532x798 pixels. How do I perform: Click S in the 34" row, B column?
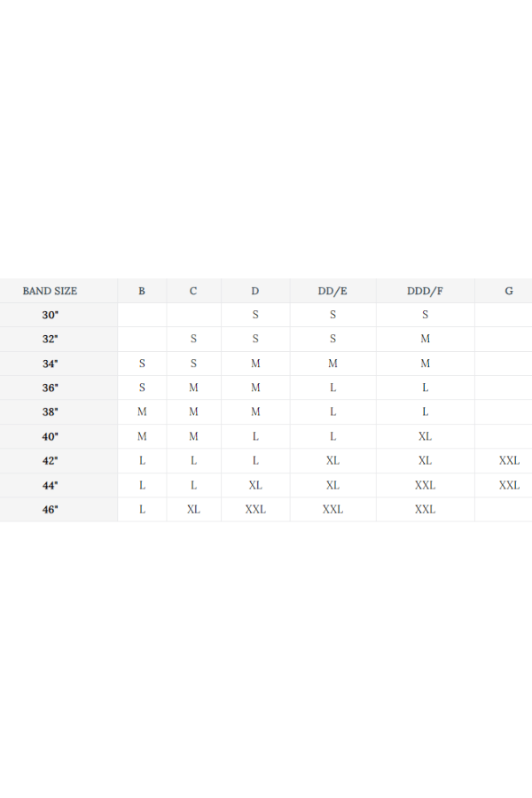pyautogui.click(x=142, y=364)
